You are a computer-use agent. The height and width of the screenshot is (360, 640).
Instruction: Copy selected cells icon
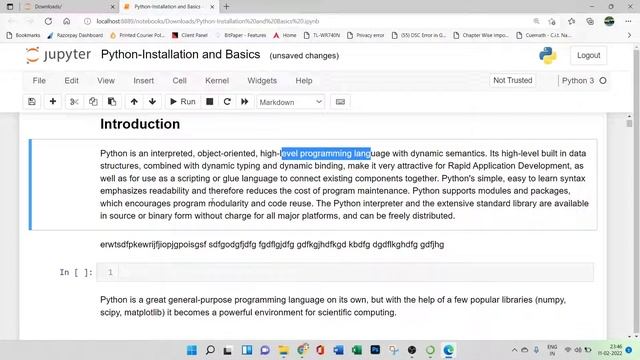(93, 102)
